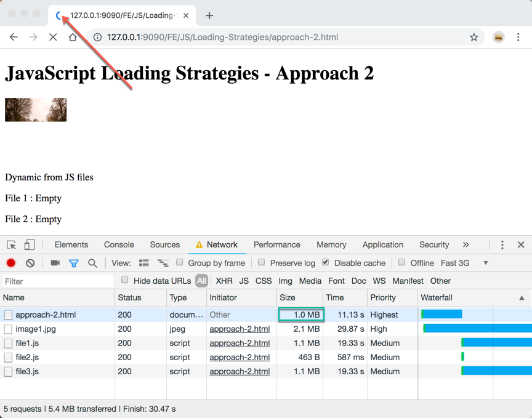Go back to the previous page
The height and width of the screenshot is (418, 532).
pyautogui.click(x=14, y=37)
